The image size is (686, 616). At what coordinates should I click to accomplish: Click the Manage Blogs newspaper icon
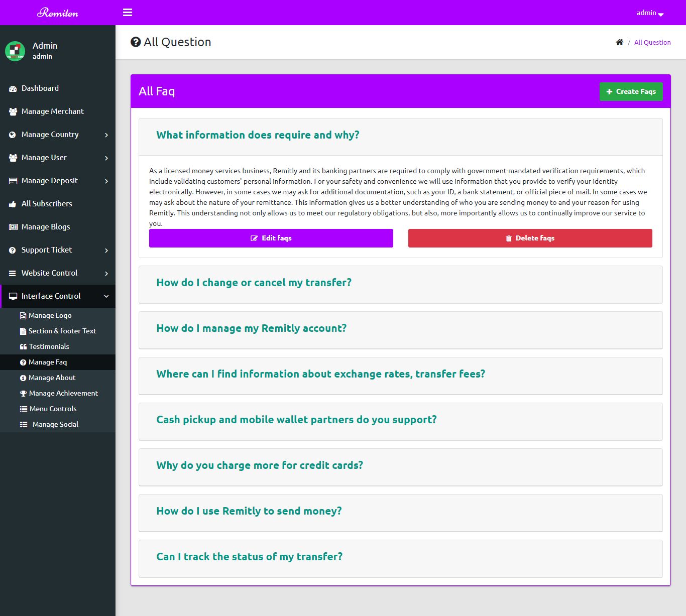coord(13,227)
